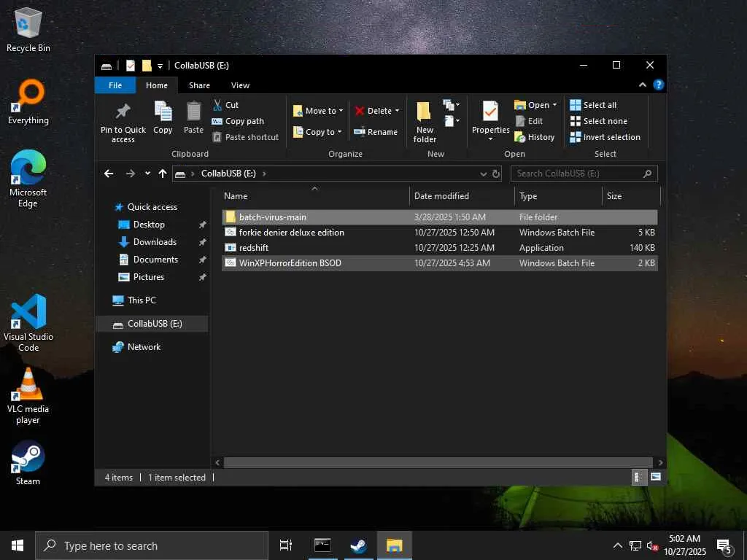The image size is (747, 560).
Task: Open Visual Studio Code desktop icon
Action: (28, 322)
